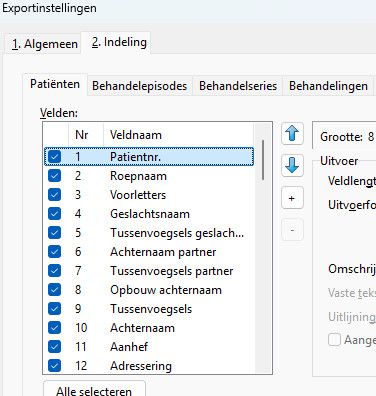376x396 pixels.
Task: Go to the Behandelingen tab
Action: (328, 86)
